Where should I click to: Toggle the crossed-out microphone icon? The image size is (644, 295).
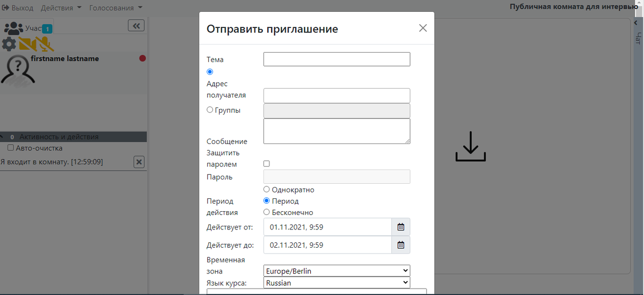pos(44,44)
